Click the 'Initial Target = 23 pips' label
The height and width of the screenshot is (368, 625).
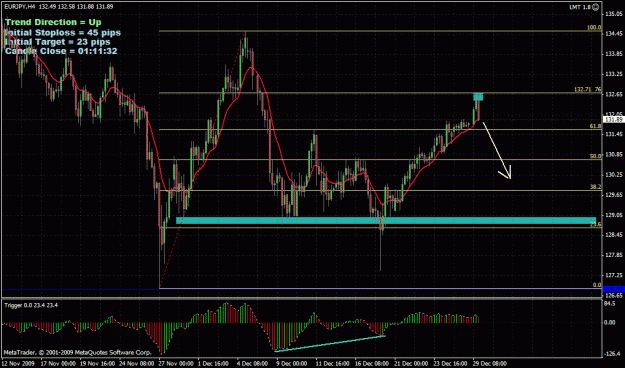[x=58, y=42]
